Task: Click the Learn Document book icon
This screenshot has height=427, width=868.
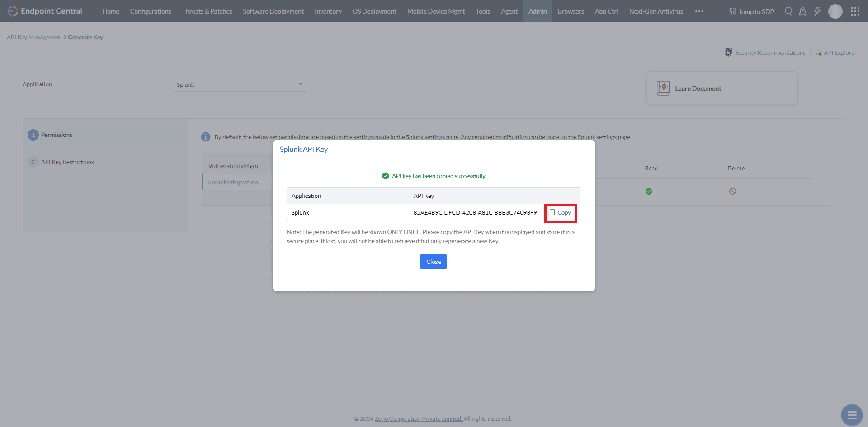Action: pyautogui.click(x=663, y=88)
